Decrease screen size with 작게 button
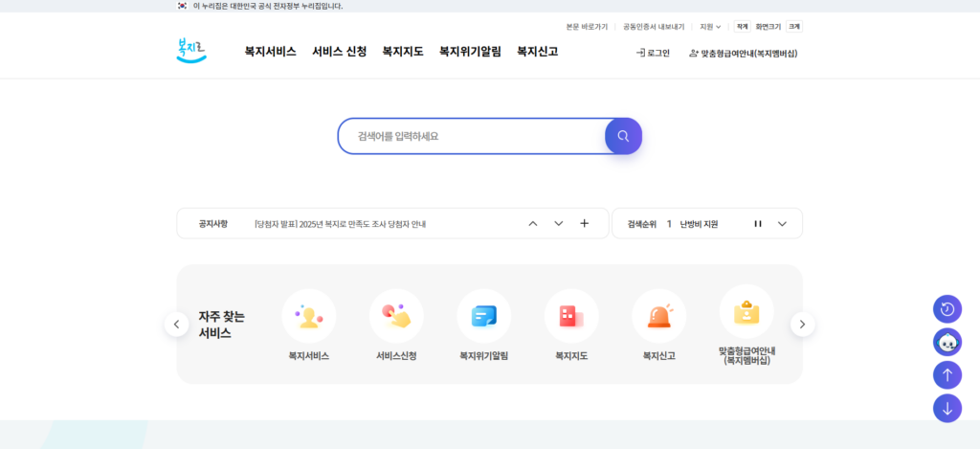The image size is (980, 449). (742, 27)
